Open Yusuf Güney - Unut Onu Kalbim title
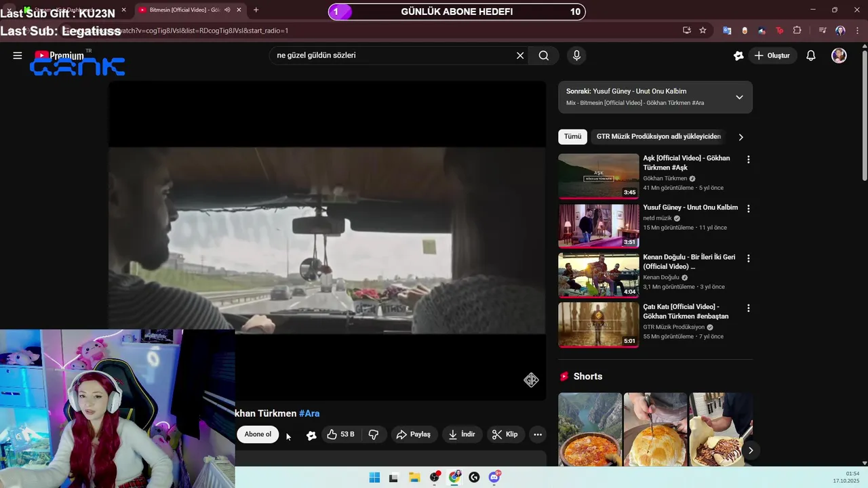868x488 pixels. tap(690, 207)
